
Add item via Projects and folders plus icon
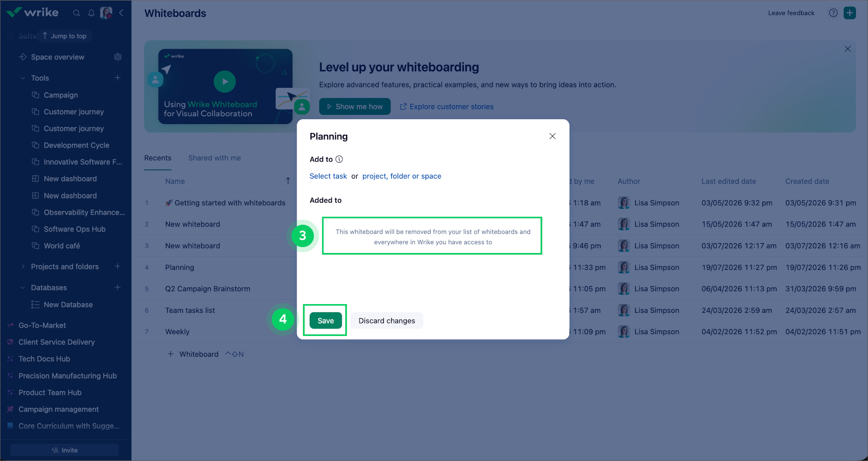click(x=118, y=266)
